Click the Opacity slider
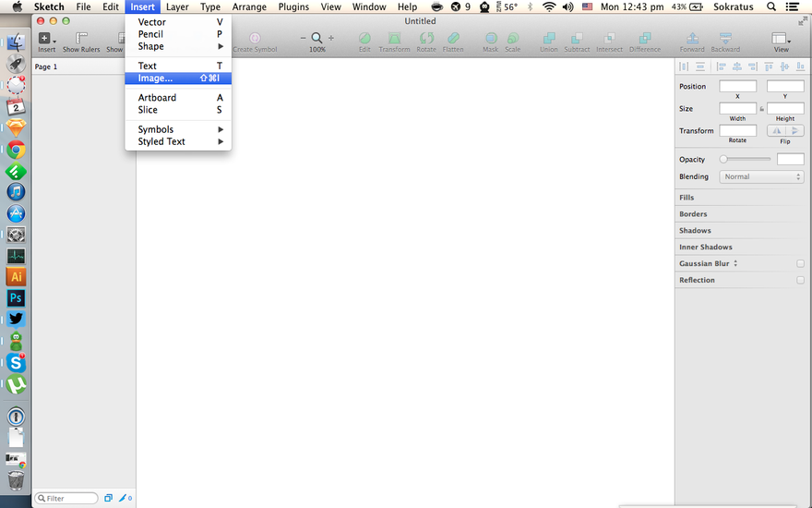This screenshot has width=812, height=508. [746, 159]
